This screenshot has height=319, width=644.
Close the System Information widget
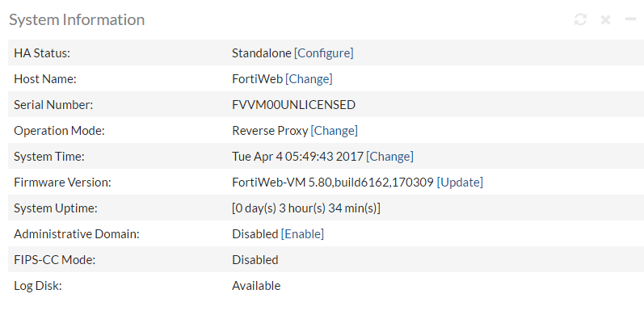(605, 19)
